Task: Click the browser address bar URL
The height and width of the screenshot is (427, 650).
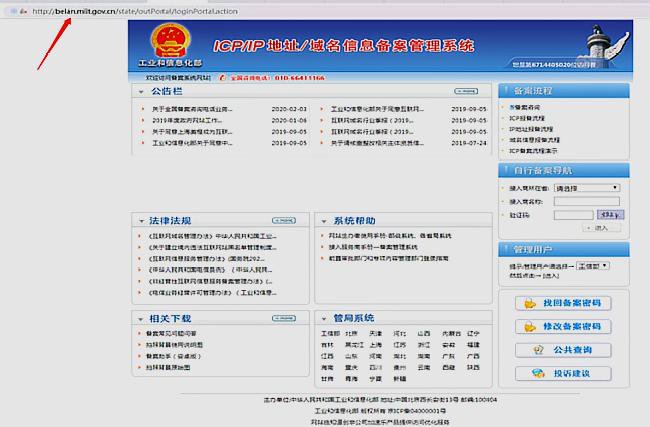Action: click(x=135, y=11)
